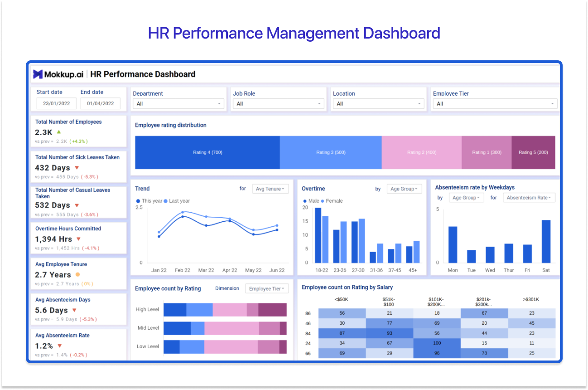This screenshot has height=390, width=588.
Task: Click This year legend dot in Trend
Action: pos(138,201)
